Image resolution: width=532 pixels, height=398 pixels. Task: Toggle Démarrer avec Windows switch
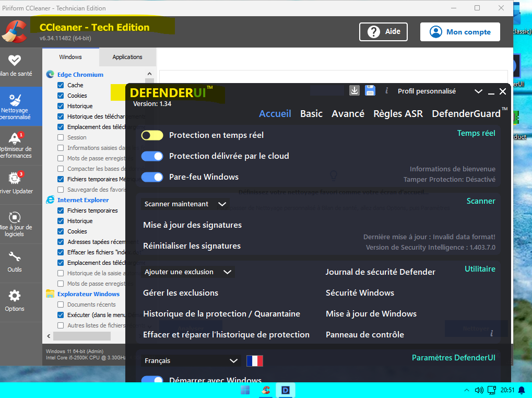(x=152, y=379)
